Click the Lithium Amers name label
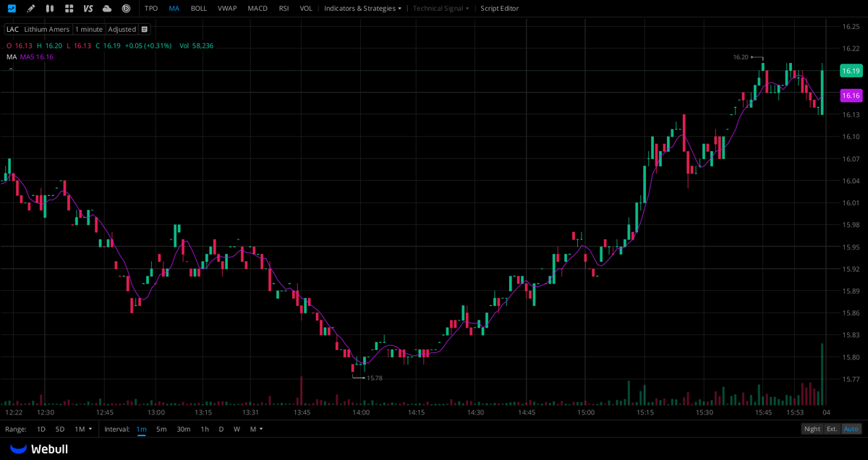This screenshot has width=868, height=460. tap(46, 30)
